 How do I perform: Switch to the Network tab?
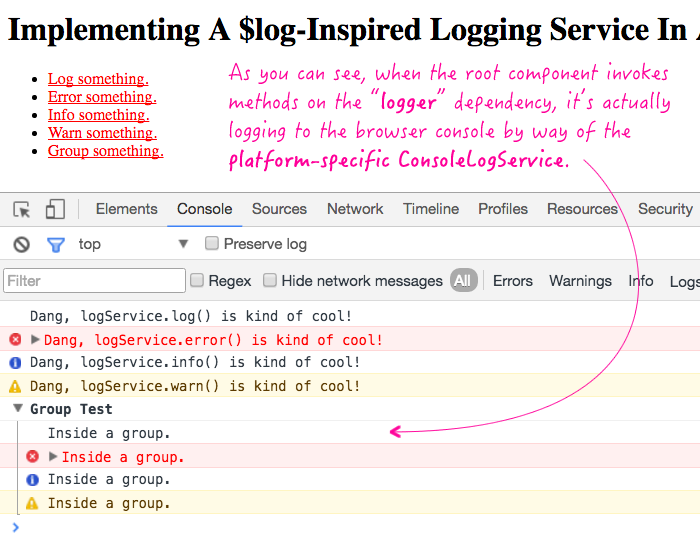point(355,209)
